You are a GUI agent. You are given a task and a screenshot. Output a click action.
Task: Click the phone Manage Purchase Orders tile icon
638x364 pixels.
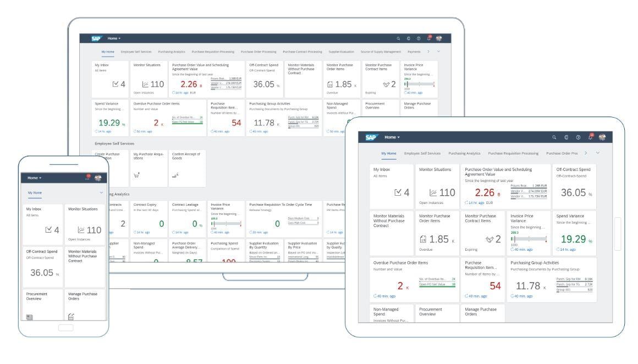tap(71, 316)
